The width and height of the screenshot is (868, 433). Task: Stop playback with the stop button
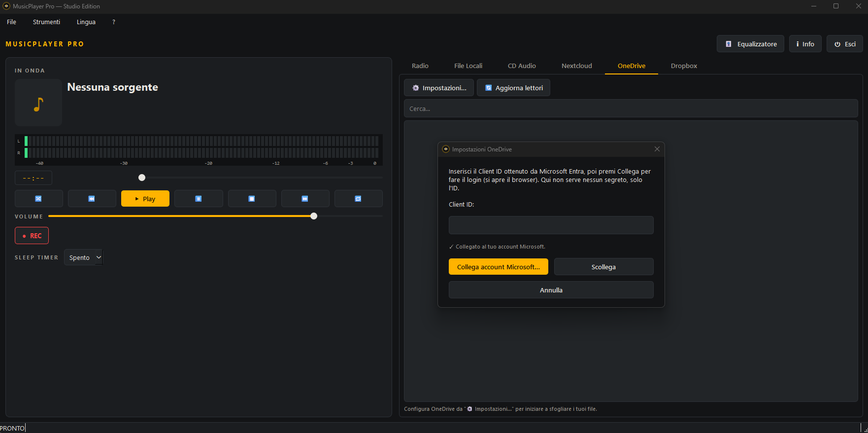[252, 199]
